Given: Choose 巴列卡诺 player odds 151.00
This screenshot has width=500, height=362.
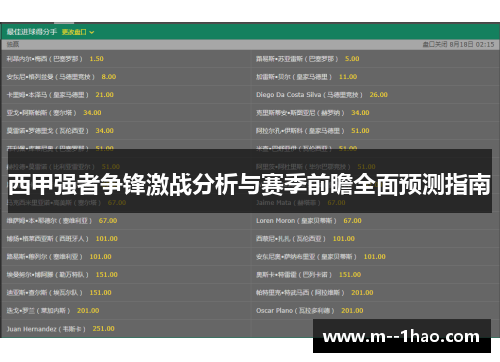Looking at the screenshot, I should (350, 275).
